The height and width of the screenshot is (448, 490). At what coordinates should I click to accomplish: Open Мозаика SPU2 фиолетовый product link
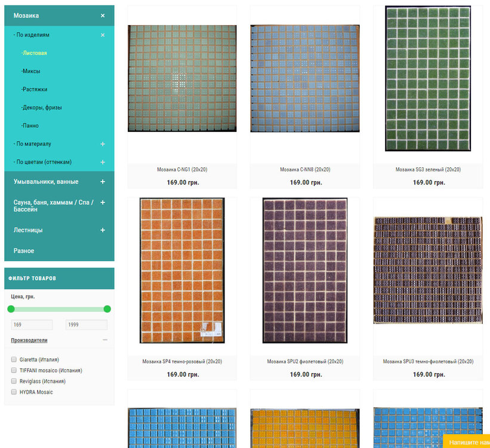[x=305, y=361]
